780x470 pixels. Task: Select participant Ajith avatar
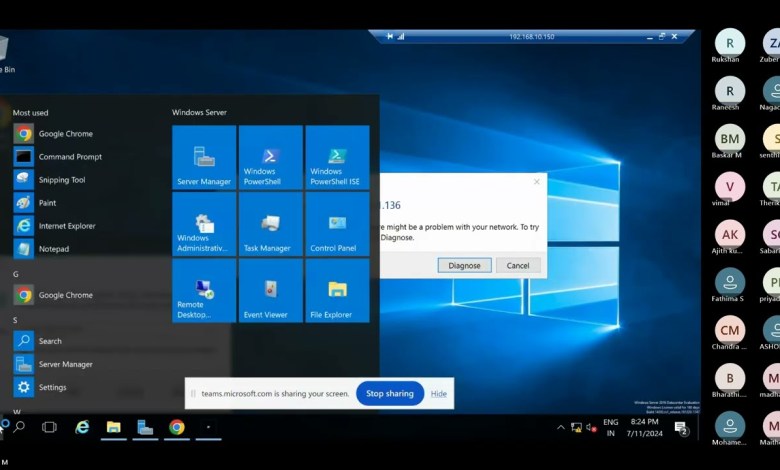[x=730, y=234]
